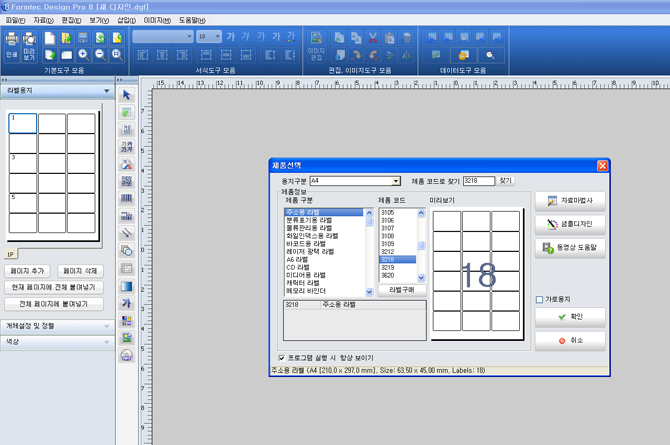Select the table grid tool in the side toolbar
Viewport: 670px width, 445px height.
coord(126,268)
